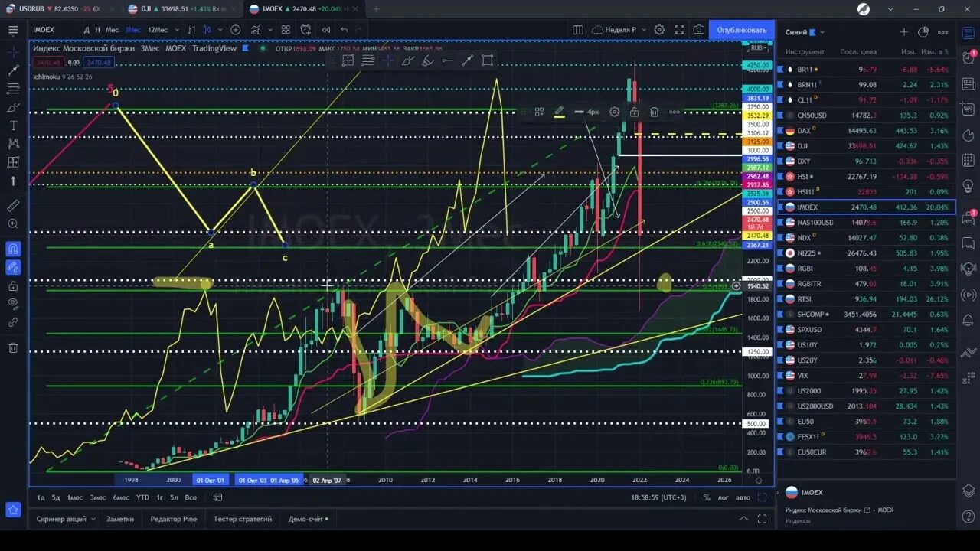The width and height of the screenshot is (980, 551).
Task: Select the text annotation tool
Action: [x=13, y=126]
